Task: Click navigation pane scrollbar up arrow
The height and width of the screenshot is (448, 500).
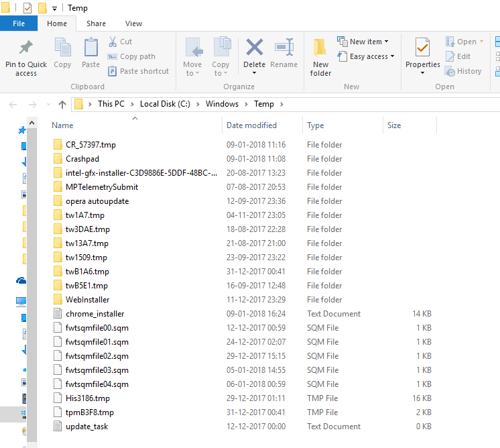Action: point(32,123)
